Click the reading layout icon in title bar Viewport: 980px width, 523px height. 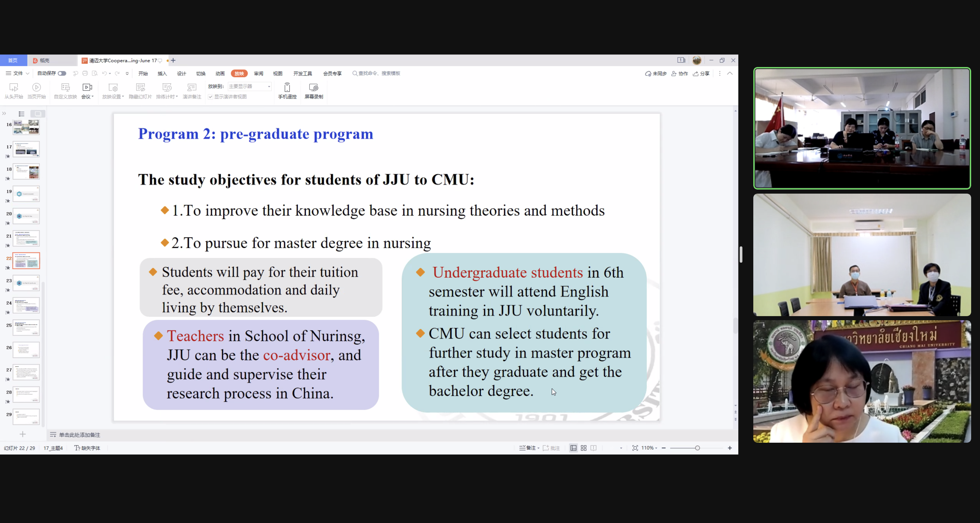681,60
